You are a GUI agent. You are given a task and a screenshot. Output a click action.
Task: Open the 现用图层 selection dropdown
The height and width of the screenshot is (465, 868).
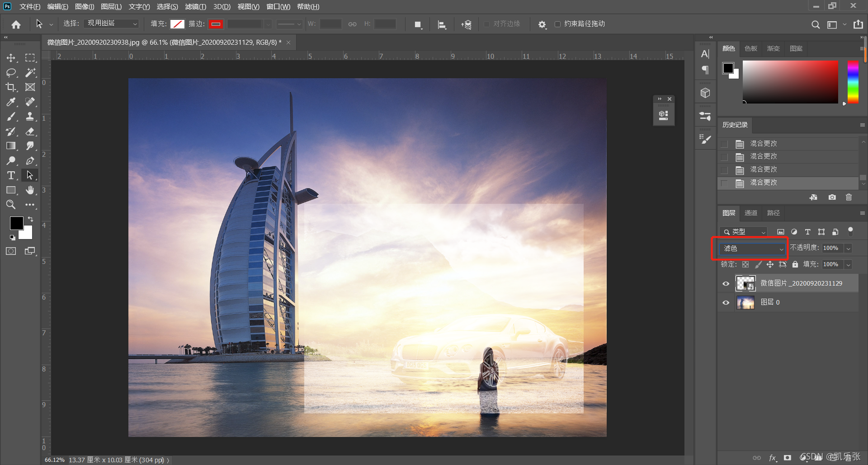(112, 23)
